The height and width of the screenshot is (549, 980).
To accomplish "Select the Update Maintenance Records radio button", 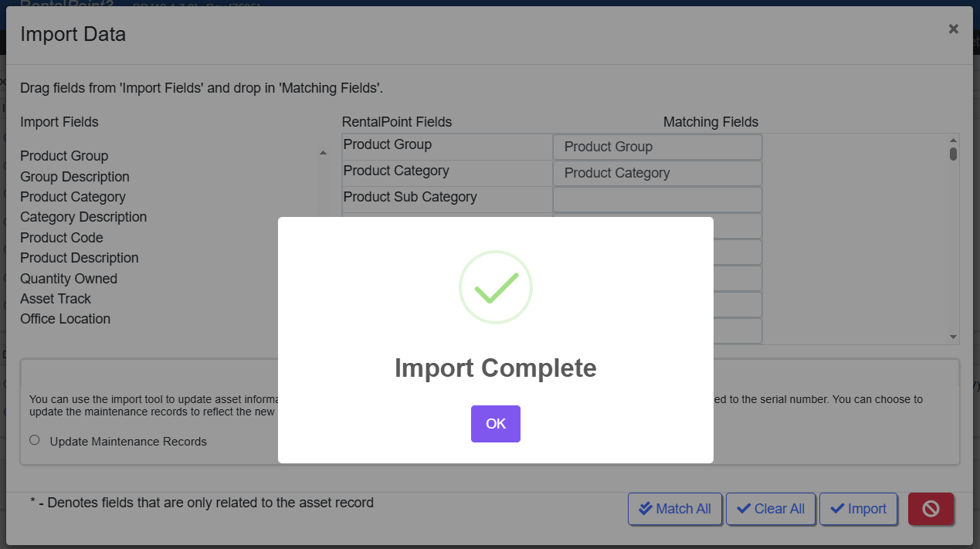I will 35,440.
